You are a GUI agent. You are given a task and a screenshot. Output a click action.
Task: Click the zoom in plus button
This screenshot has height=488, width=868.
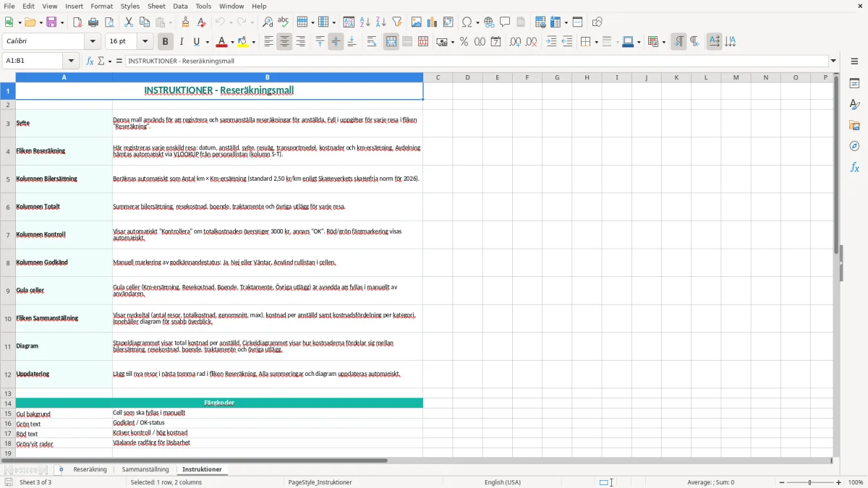point(838,482)
